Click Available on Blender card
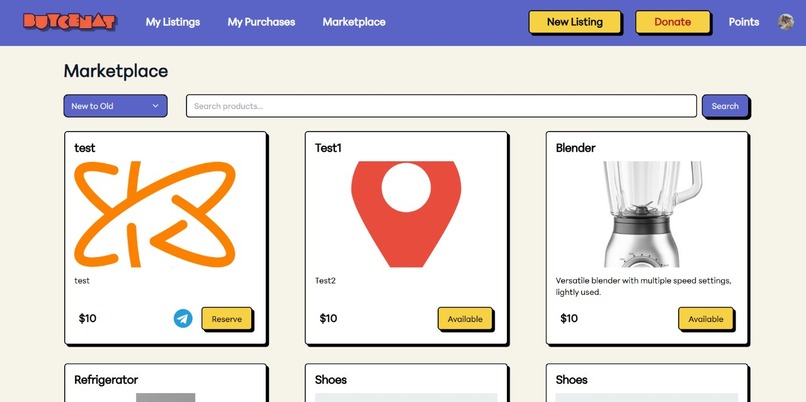The height and width of the screenshot is (402, 806). (705, 319)
